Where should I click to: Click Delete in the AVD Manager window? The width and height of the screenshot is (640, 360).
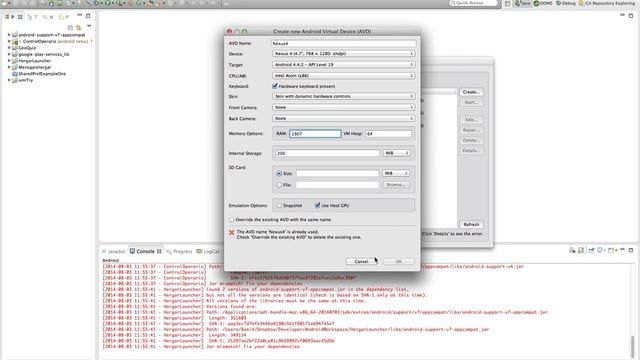[471, 140]
